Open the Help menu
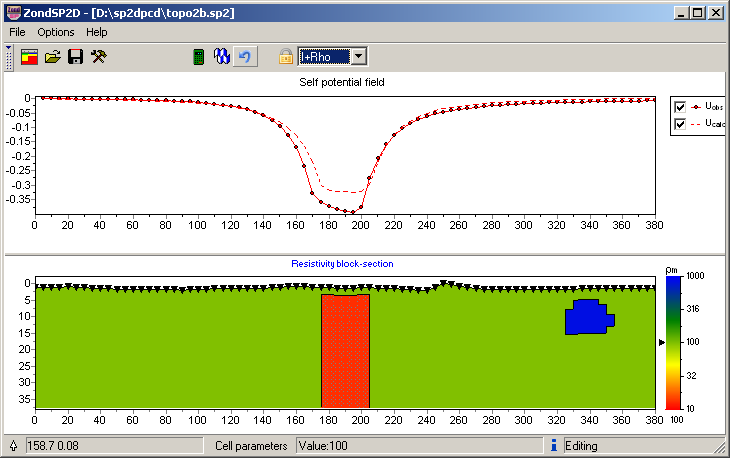730x458 pixels. point(96,32)
